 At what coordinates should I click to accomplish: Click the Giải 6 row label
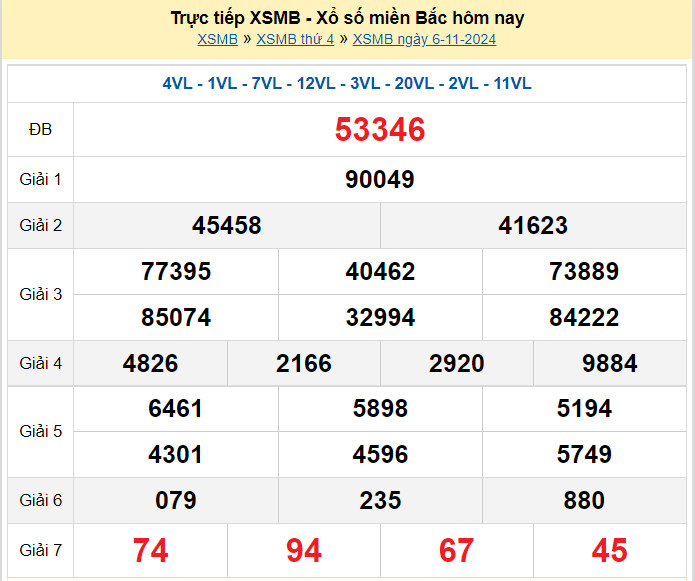(x=40, y=500)
